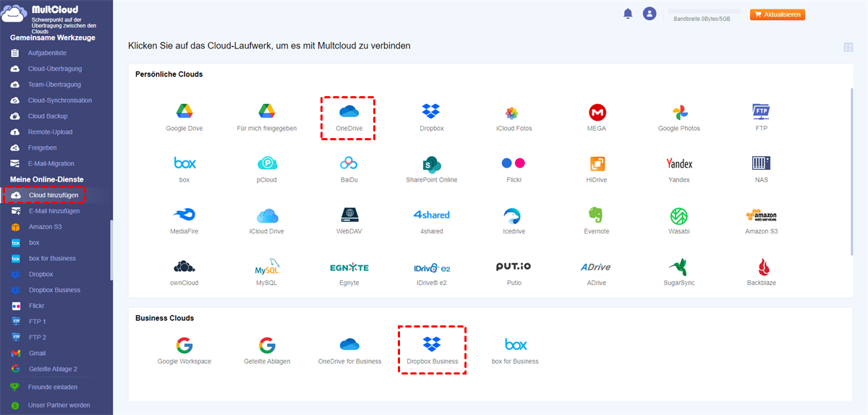This screenshot has width=868, height=415.
Task: Open FTP 2 in sidebar
Action: tap(37, 338)
